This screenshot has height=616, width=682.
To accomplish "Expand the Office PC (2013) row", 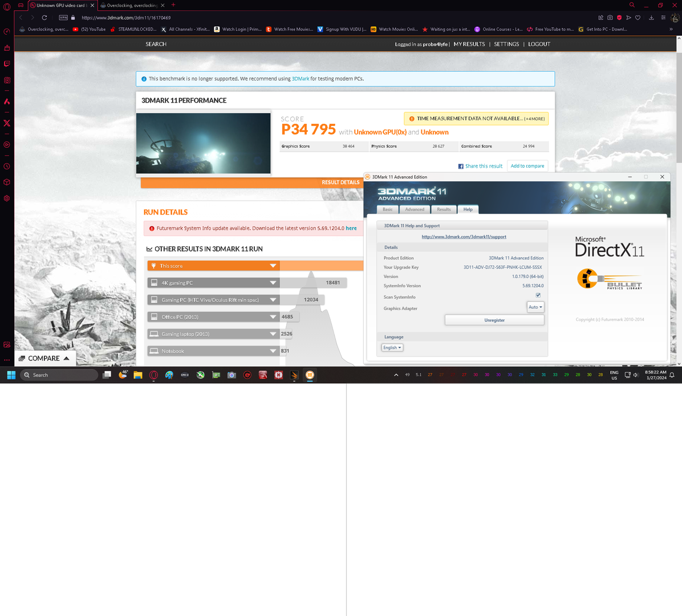I will pyautogui.click(x=213, y=317).
